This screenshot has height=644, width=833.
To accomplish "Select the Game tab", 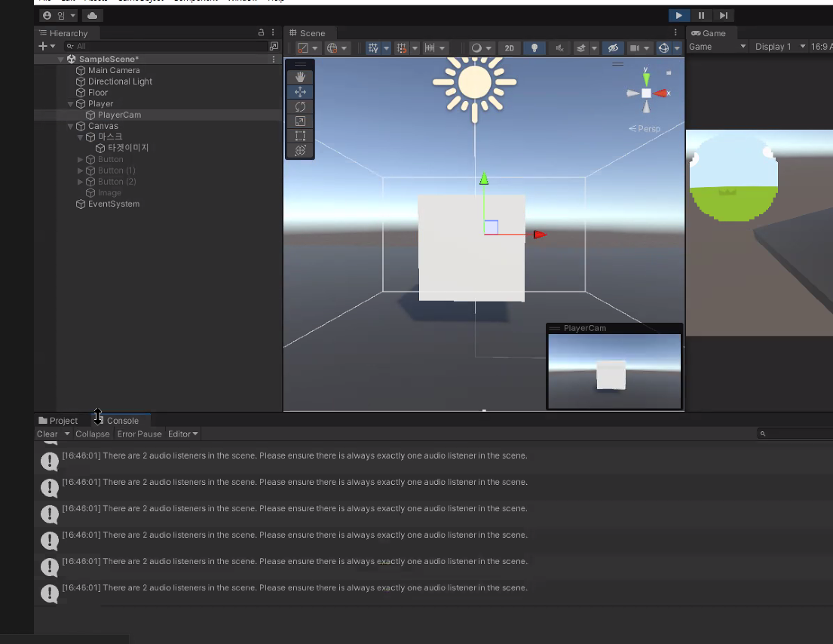I will [x=709, y=33].
